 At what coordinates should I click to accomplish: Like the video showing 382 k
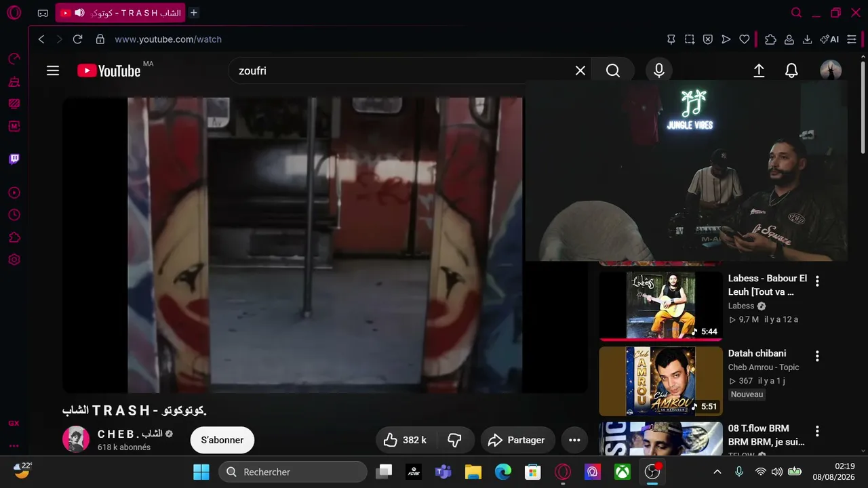pyautogui.click(x=406, y=440)
